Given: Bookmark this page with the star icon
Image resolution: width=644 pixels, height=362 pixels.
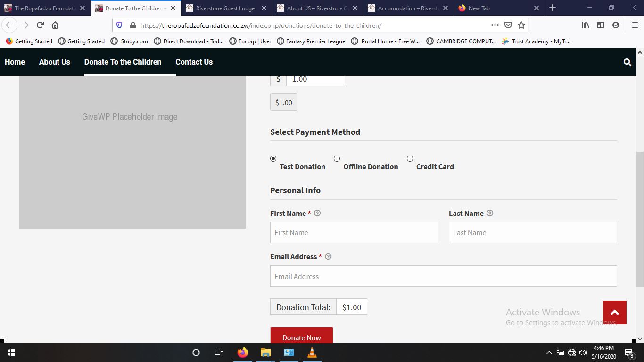Looking at the screenshot, I should (521, 25).
